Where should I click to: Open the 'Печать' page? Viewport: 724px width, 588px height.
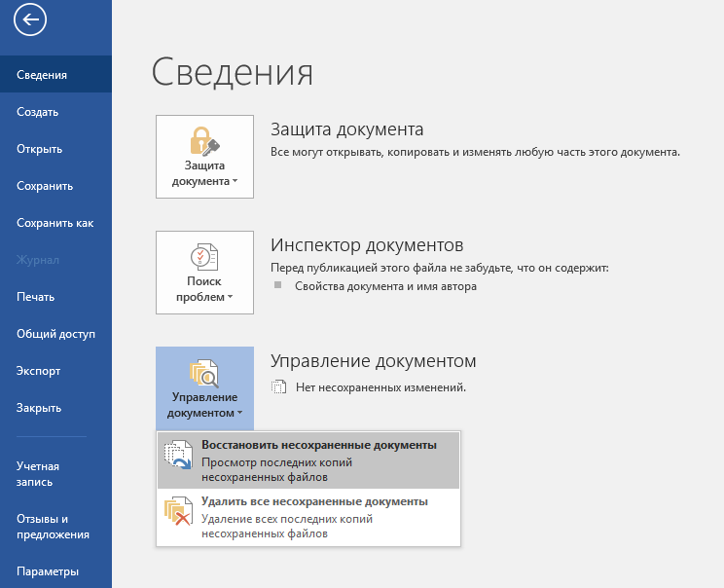click(x=36, y=297)
